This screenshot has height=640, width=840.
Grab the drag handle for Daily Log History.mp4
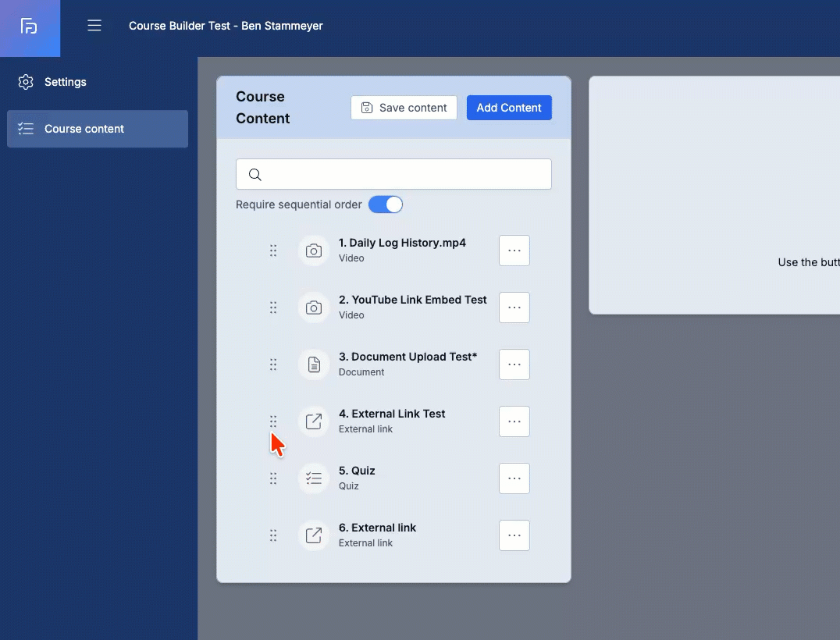pyautogui.click(x=273, y=251)
